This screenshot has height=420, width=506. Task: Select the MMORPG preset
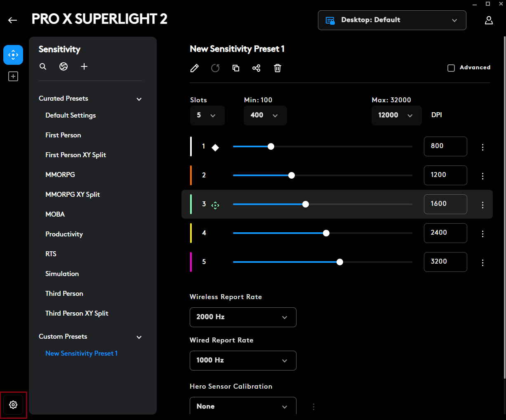click(x=60, y=175)
